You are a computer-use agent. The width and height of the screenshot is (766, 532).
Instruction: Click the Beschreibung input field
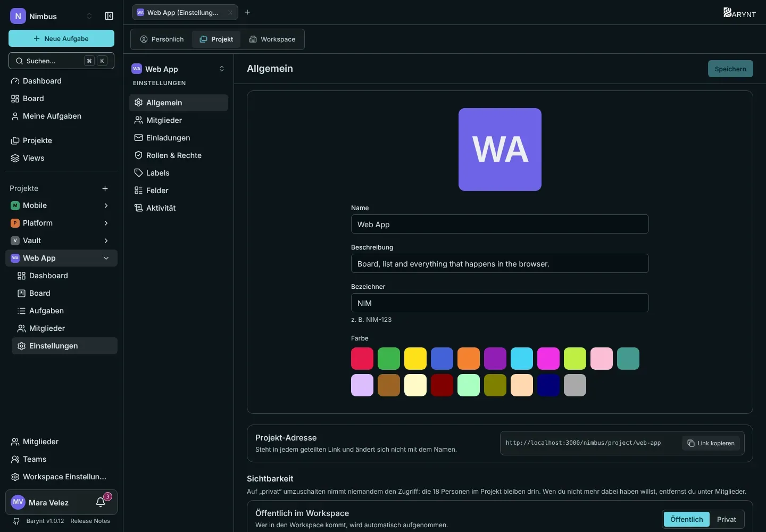click(500, 263)
